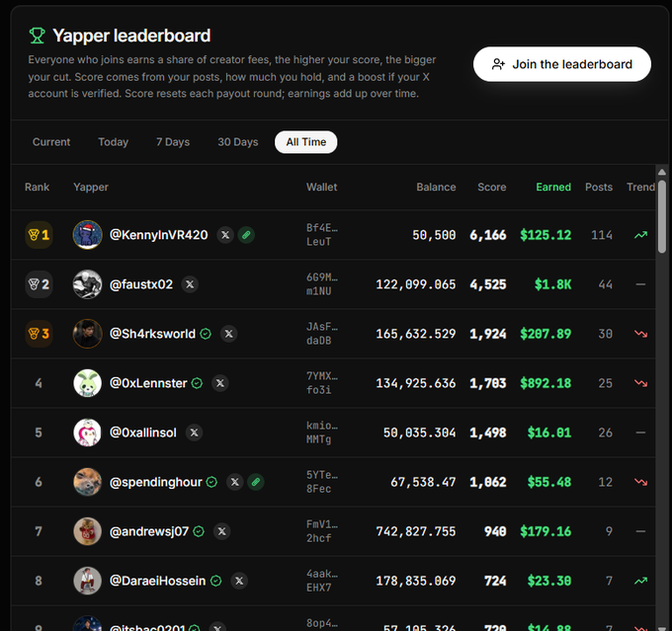Click the rank 3 bronze medal badge
672x631 pixels.
pos(39,334)
